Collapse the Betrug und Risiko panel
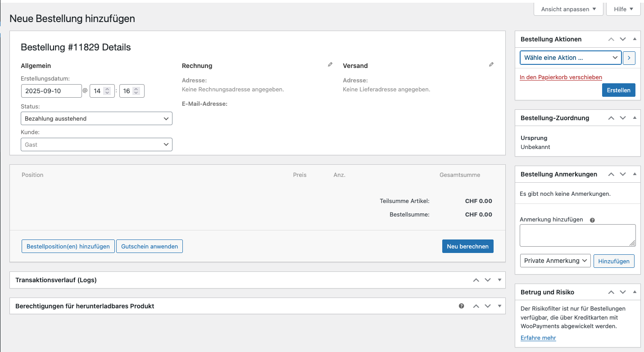Viewport: 644px width, 352px height. [635, 292]
